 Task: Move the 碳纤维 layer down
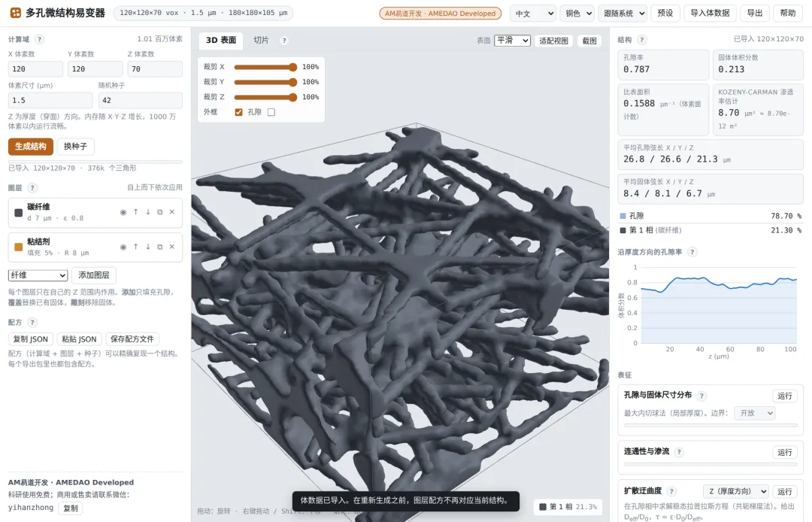[148, 212]
